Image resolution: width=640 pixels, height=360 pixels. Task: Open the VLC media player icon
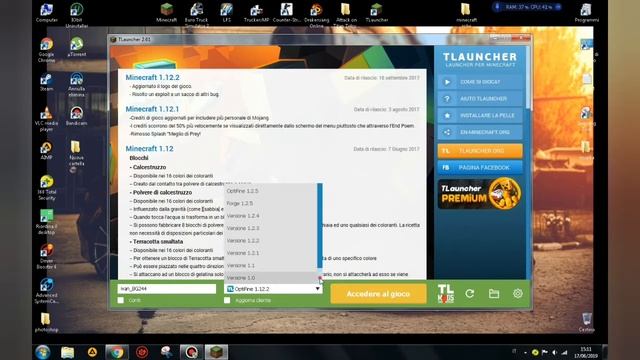pyautogui.click(x=46, y=119)
